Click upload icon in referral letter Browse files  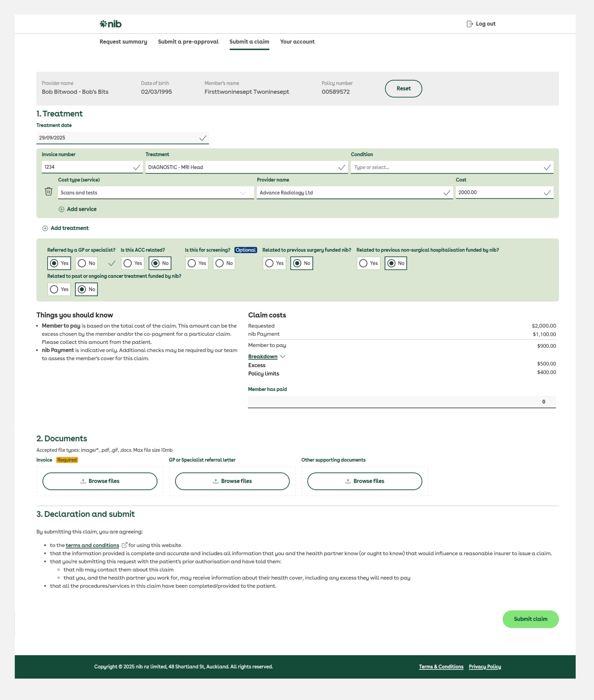tap(215, 481)
